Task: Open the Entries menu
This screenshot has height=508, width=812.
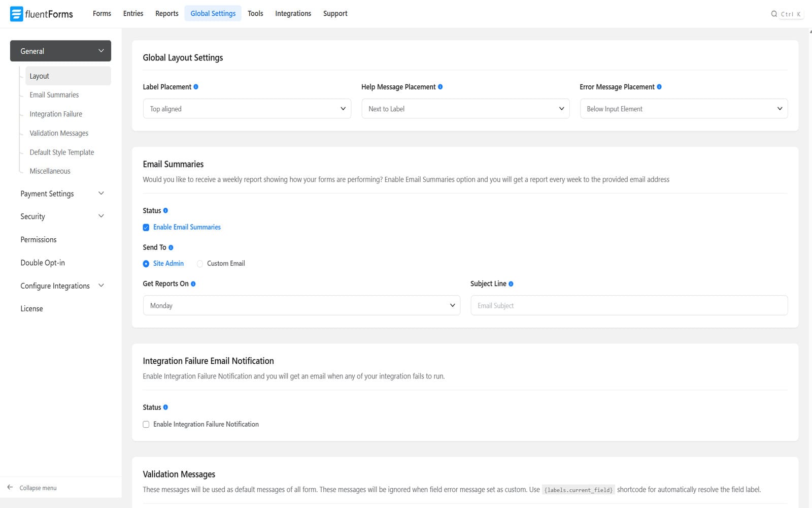Action: pos(133,14)
